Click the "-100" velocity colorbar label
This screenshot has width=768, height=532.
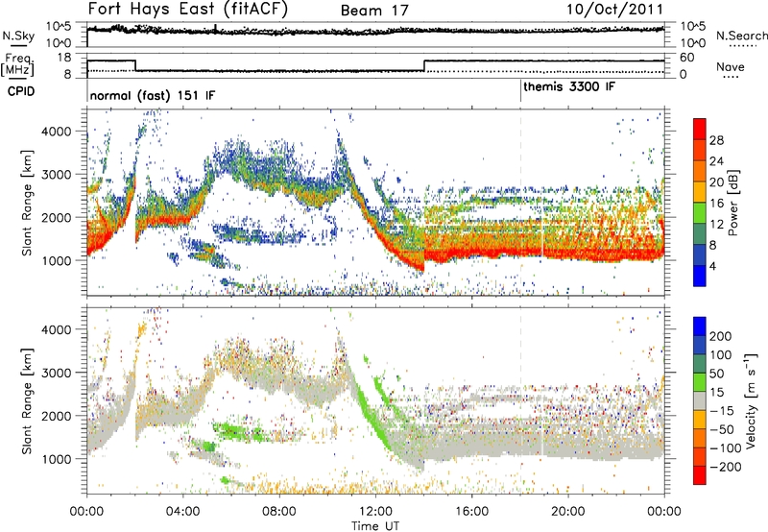(726, 448)
